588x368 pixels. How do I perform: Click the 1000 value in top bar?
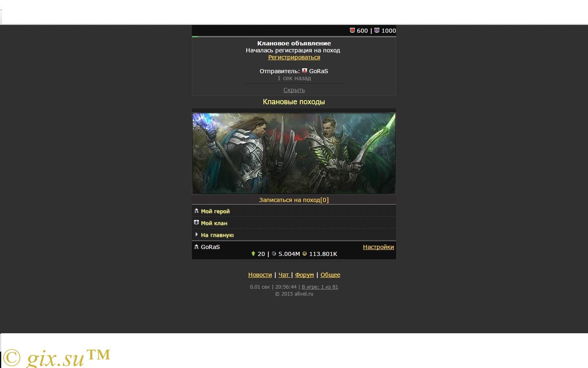click(389, 31)
